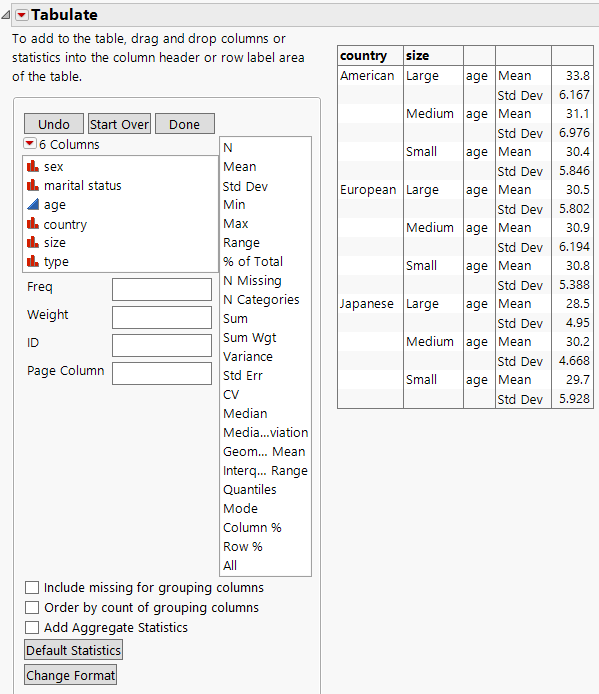Screen dimensions: 599x694
Task: Select the Min statistic
Action: point(234,204)
